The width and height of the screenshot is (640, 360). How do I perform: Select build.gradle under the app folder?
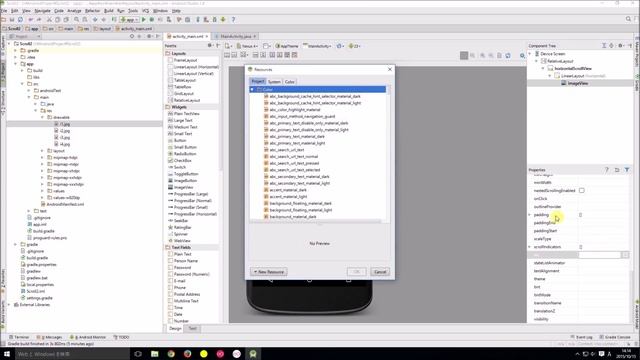click(41, 231)
